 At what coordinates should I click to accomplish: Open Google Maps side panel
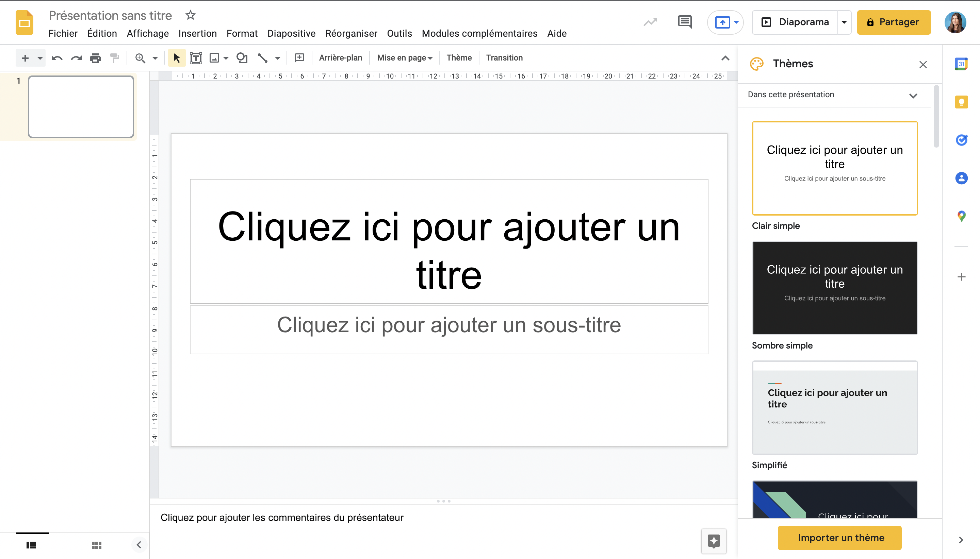pyautogui.click(x=961, y=216)
